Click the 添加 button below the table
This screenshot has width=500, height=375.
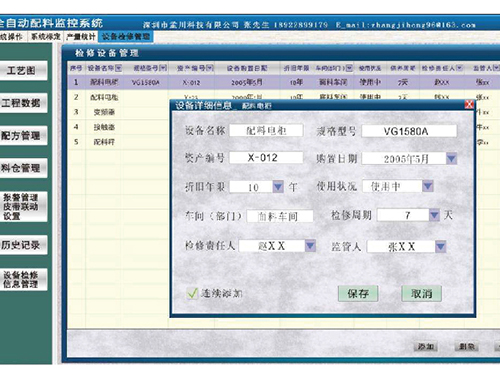[426, 347]
